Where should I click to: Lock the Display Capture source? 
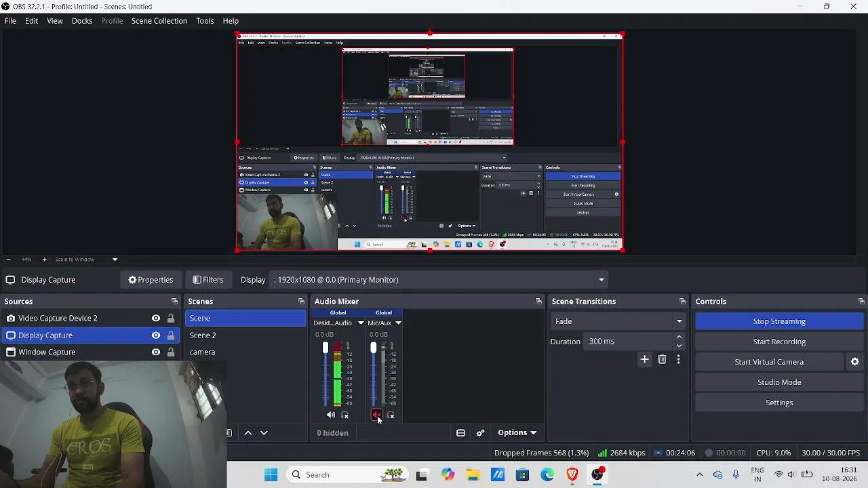(171, 335)
